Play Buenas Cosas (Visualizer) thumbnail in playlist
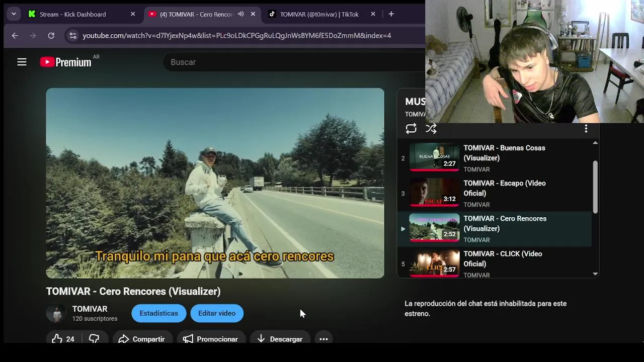This screenshot has height=362, width=644. 434,157
